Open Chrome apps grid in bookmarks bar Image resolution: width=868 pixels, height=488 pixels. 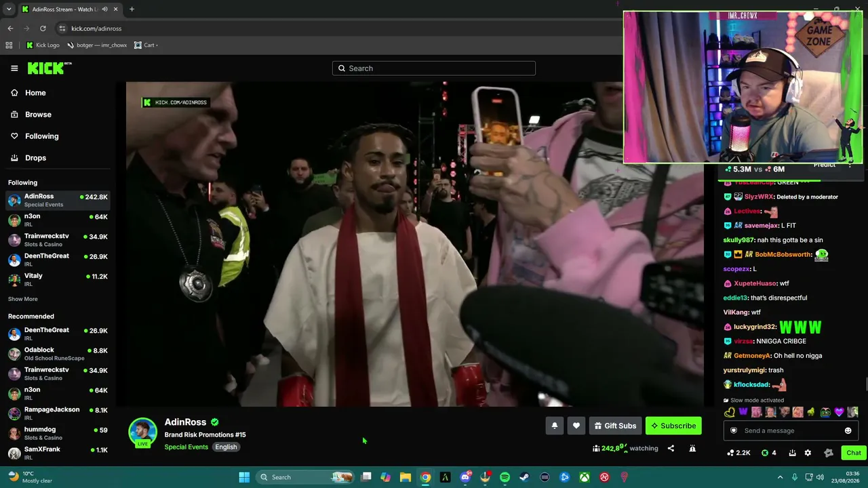(x=9, y=45)
